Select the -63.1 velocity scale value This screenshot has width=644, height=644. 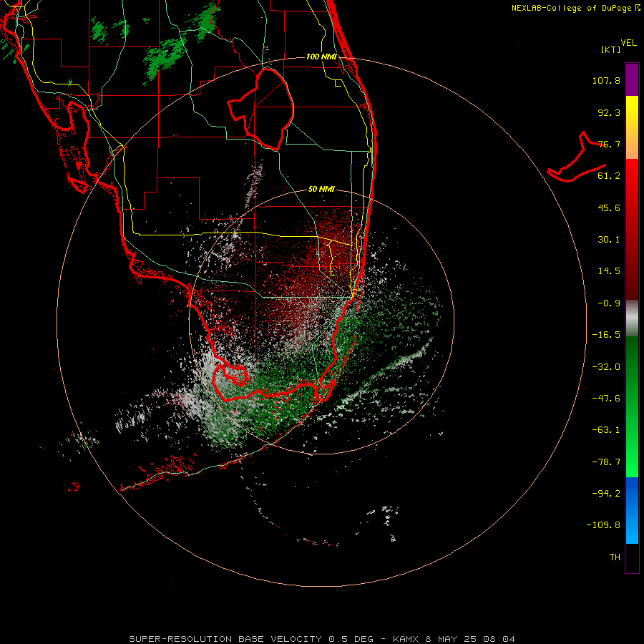pyautogui.click(x=606, y=430)
